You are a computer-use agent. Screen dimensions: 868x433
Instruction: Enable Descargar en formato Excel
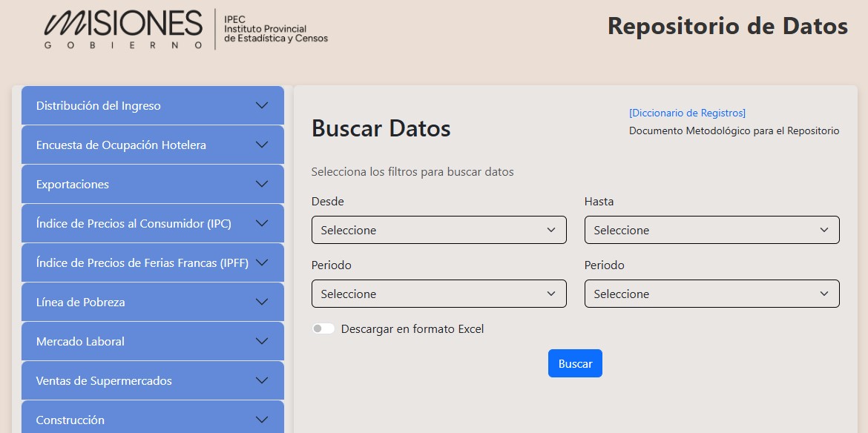pyautogui.click(x=323, y=328)
